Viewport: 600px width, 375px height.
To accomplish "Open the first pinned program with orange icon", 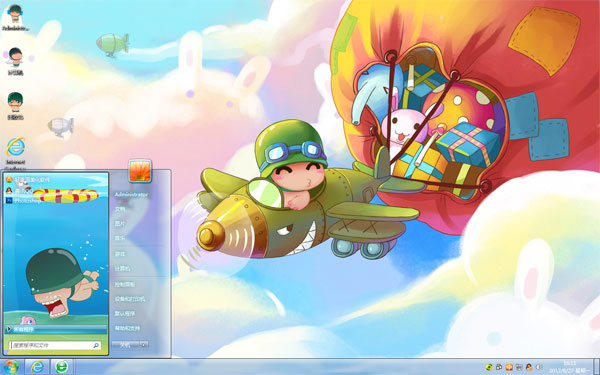I will pyautogui.click(x=28, y=179).
